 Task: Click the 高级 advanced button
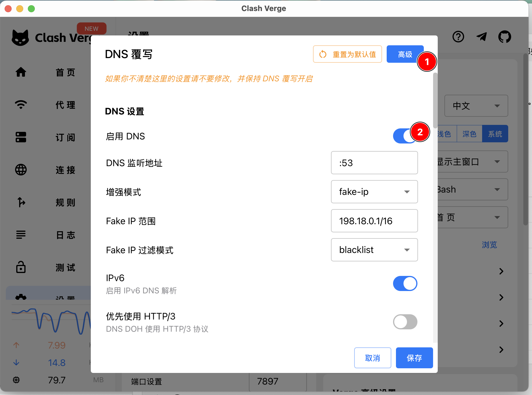[x=405, y=54]
